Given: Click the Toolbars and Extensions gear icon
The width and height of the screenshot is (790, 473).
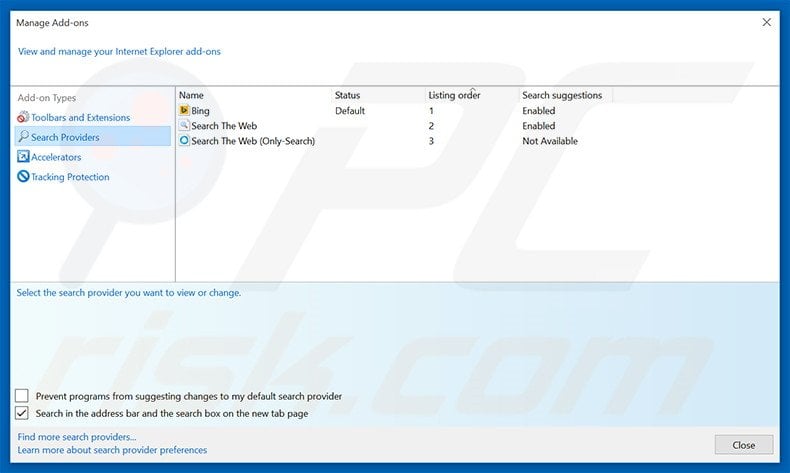Looking at the screenshot, I should tap(23, 117).
